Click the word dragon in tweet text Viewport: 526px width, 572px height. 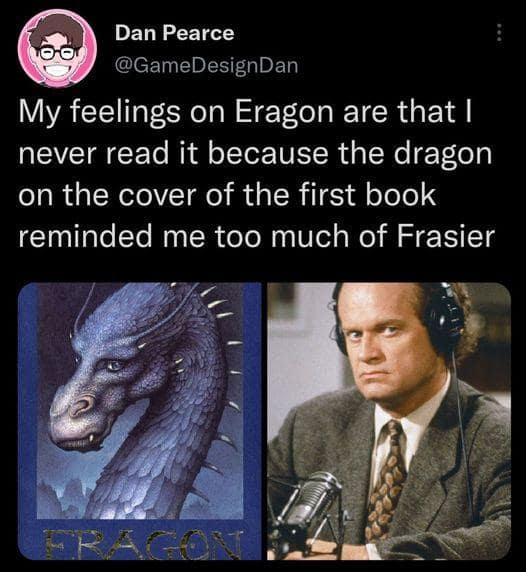coord(443,154)
